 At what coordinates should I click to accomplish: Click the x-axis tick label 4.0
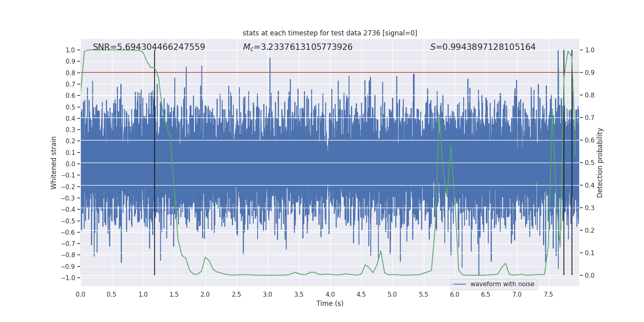pos(330,294)
